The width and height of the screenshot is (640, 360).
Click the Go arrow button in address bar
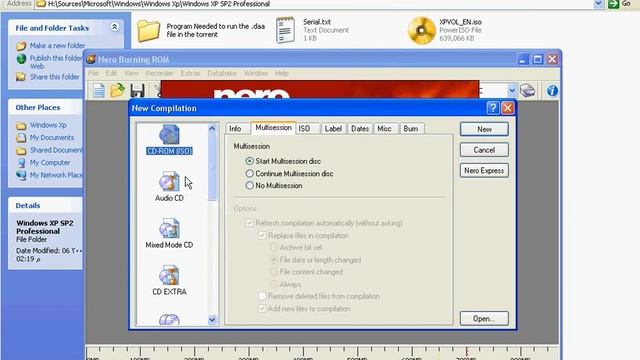click(613, 4)
